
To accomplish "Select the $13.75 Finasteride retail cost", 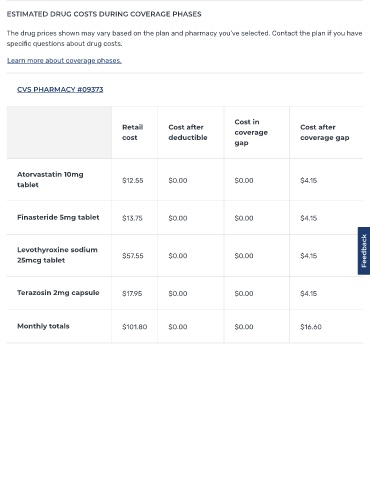I will 132,218.
